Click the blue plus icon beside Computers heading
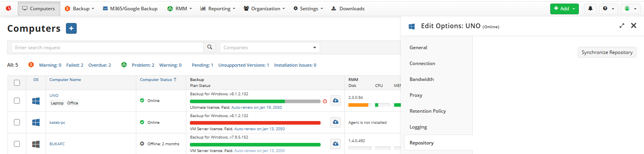This screenshot has width=644, height=154. point(71,29)
